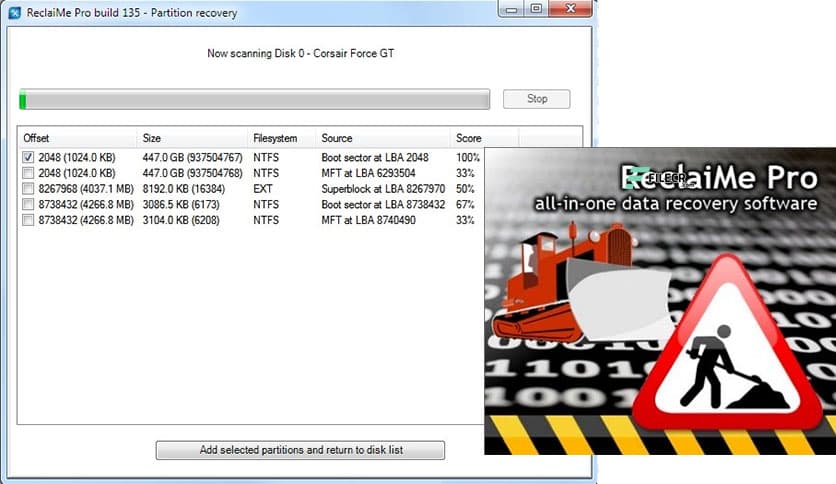Click the Superblock at LBA 8267970 source
Screen dimensions: 836x484
[383, 189]
